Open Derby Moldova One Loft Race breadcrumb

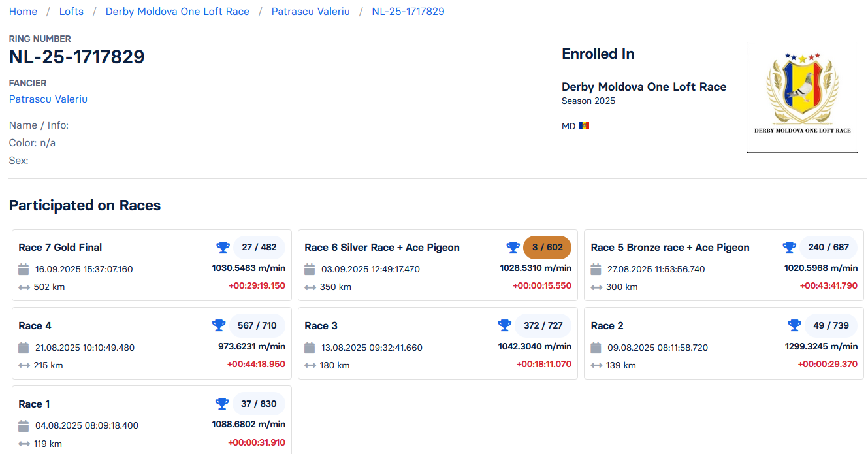tap(177, 12)
